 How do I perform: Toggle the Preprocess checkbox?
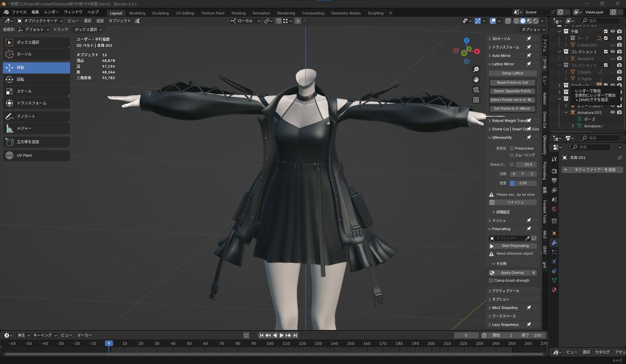[512, 148]
